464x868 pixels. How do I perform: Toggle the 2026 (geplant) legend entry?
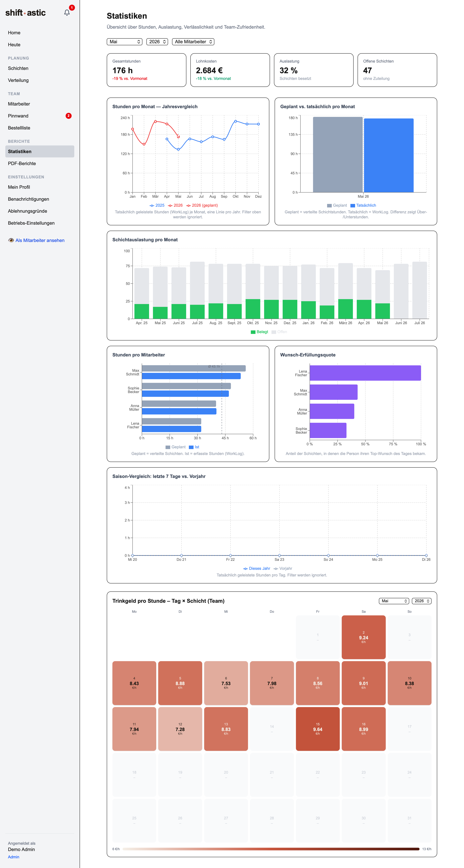click(x=202, y=206)
